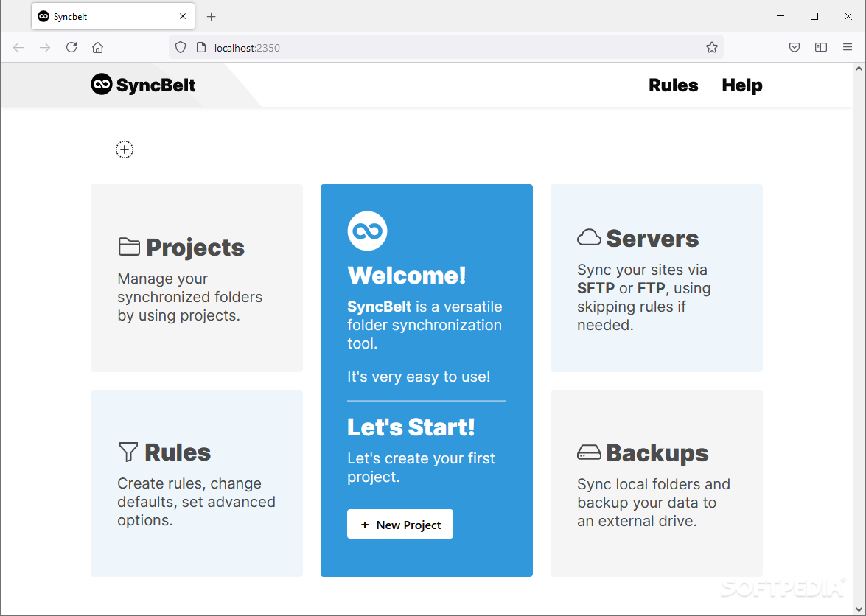The width and height of the screenshot is (866, 616).
Task: Click the dotted circle plus icon
Action: point(125,150)
